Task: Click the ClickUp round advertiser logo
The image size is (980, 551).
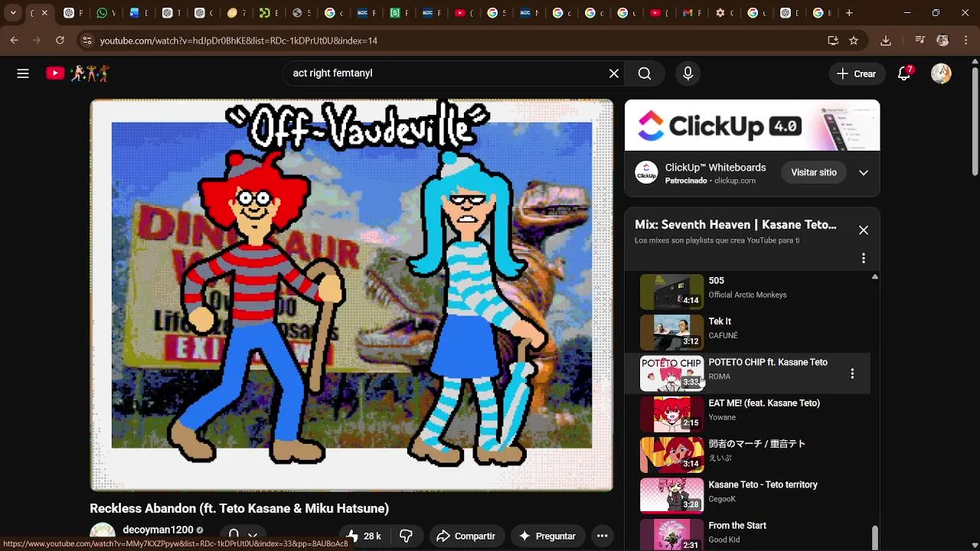Action: (646, 173)
